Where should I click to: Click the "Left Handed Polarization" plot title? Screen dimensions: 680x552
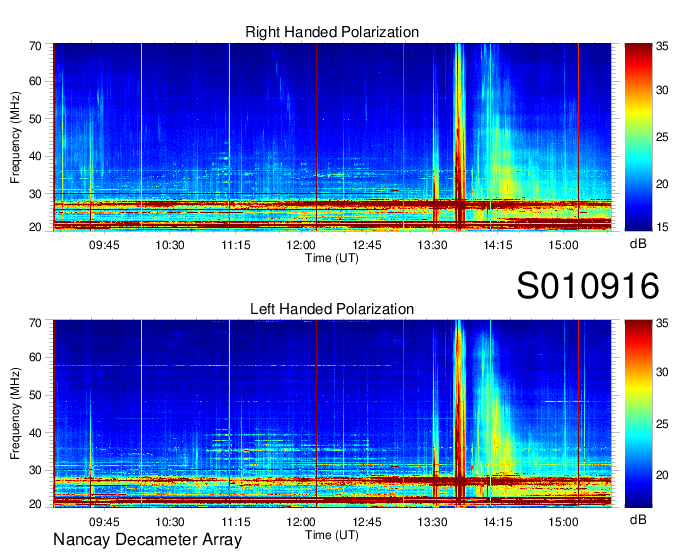332,309
